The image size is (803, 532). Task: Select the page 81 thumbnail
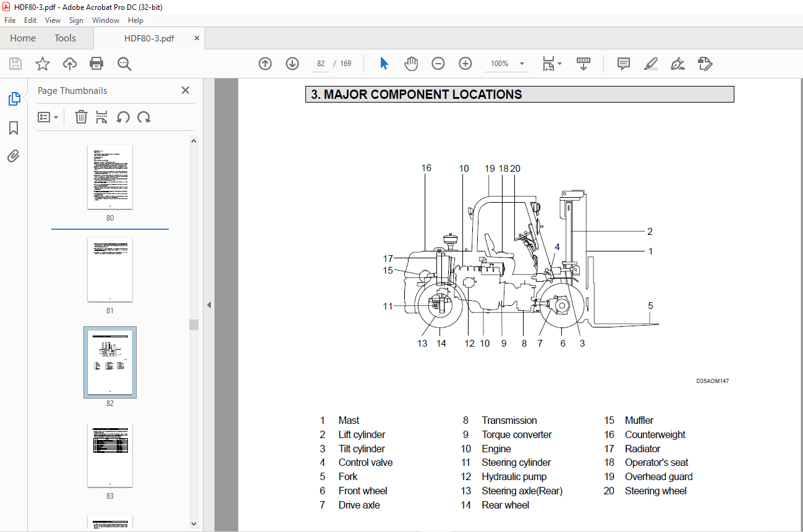point(110,270)
